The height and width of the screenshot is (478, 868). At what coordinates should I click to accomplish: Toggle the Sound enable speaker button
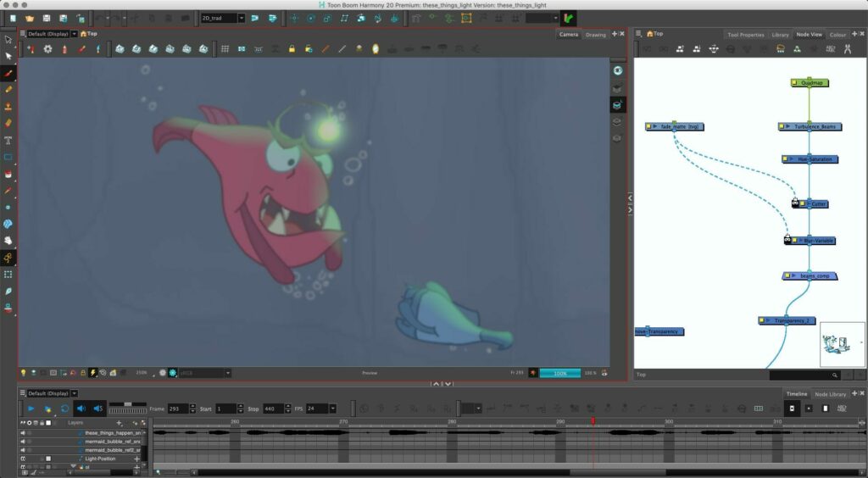[81, 409]
